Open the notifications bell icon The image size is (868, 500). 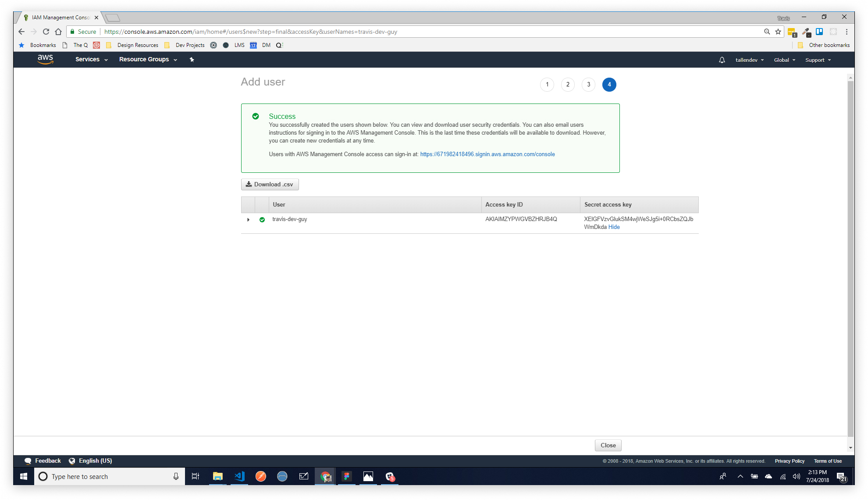coord(722,60)
